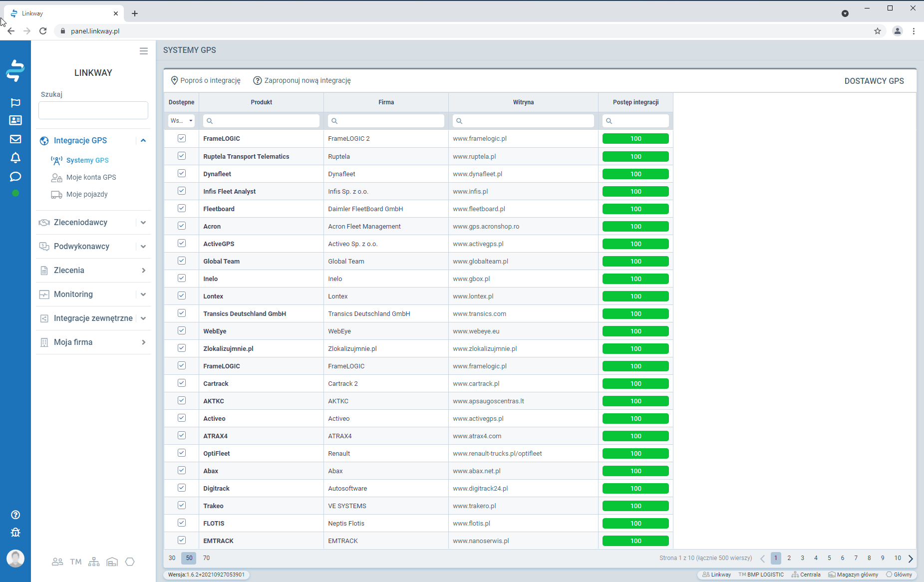This screenshot has width=924, height=582.
Task: Open the bell notifications icon
Action: (15, 158)
